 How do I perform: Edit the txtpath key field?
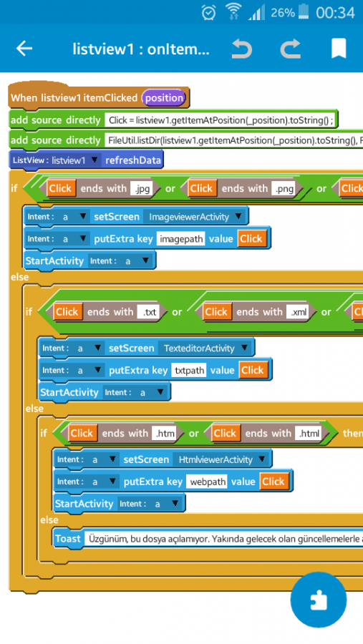click(x=189, y=371)
